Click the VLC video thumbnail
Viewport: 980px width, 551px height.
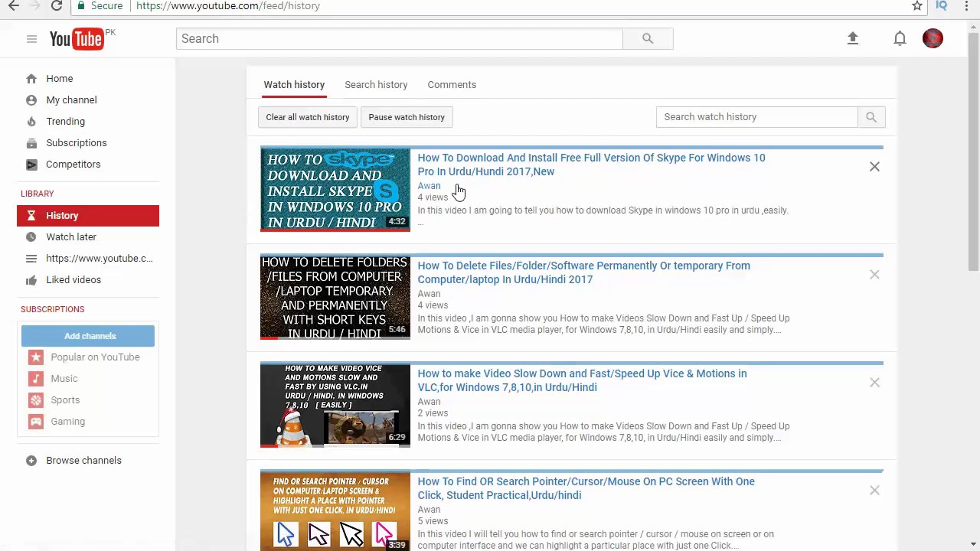tap(335, 406)
